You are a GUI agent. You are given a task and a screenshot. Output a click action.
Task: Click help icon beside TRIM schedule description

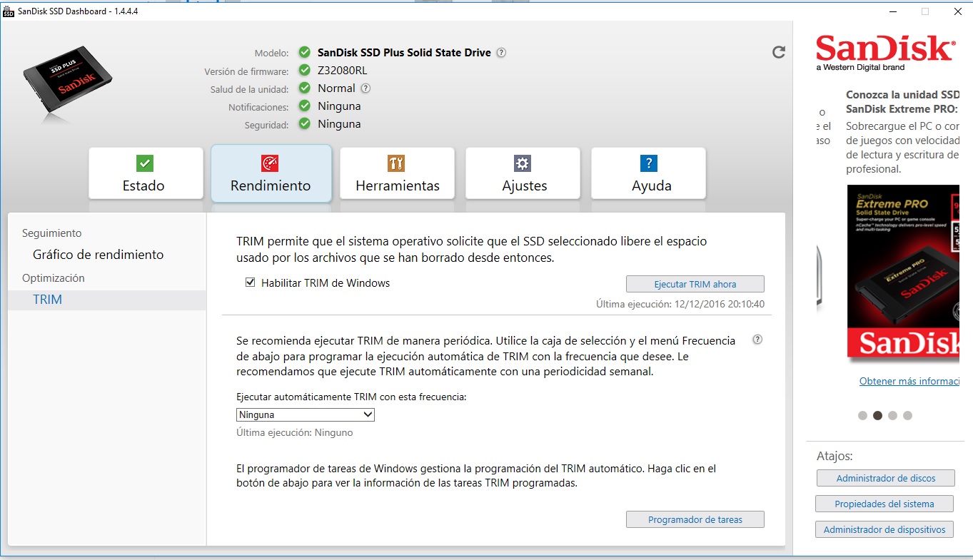click(757, 340)
